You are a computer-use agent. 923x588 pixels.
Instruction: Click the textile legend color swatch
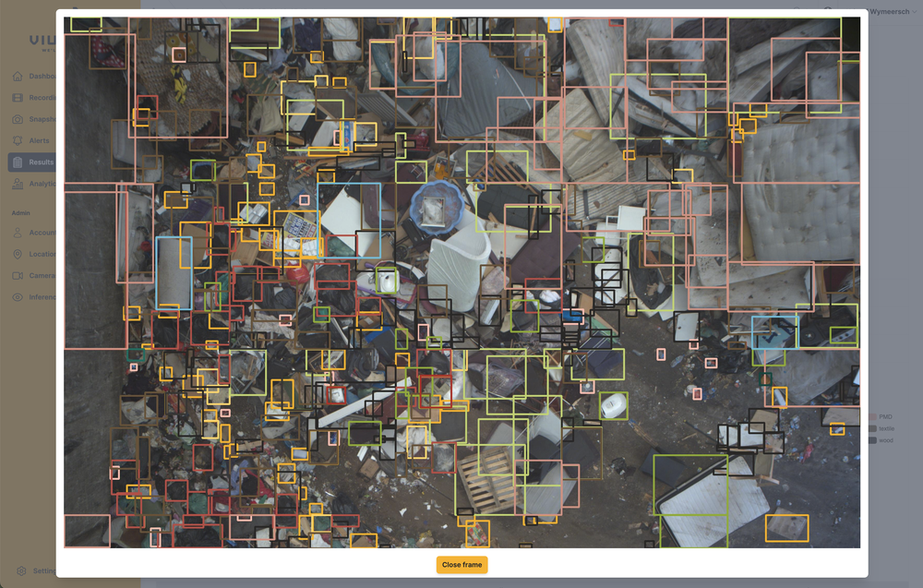tap(872, 428)
